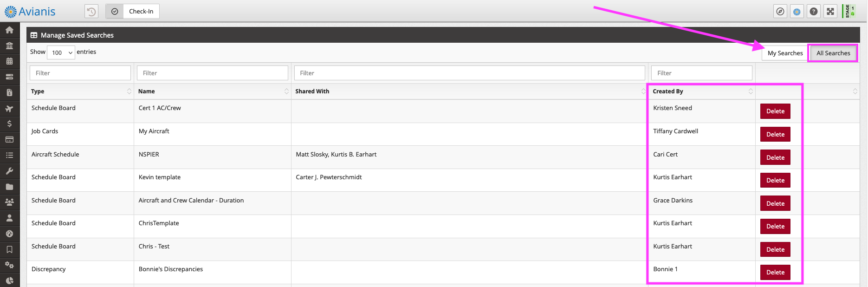Open the single user sidebar icon

point(9,218)
